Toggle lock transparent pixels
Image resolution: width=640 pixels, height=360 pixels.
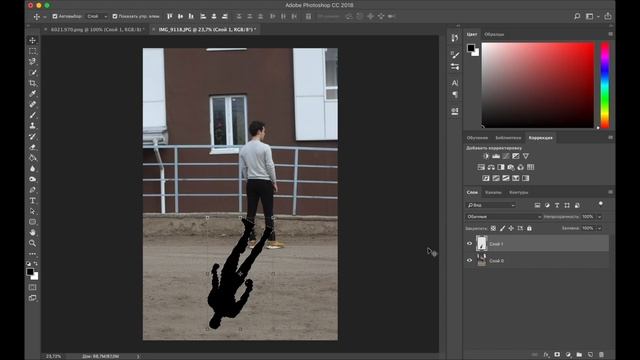click(x=493, y=228)
